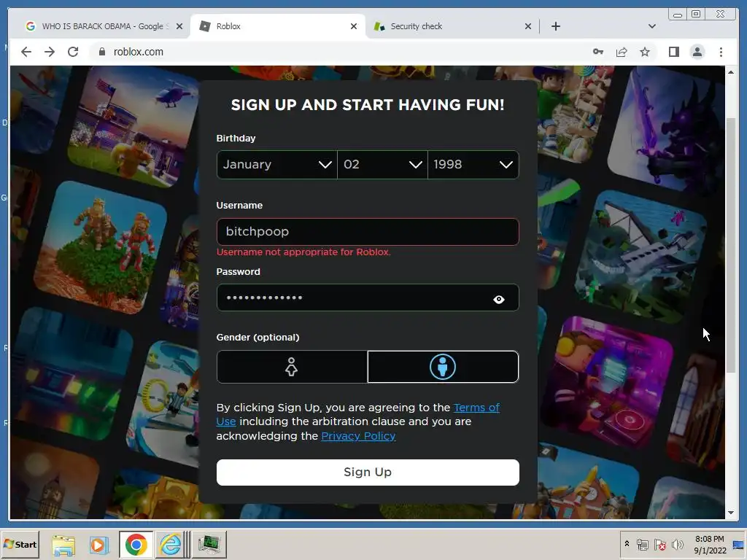Bookmark this tab with the star
This screenshot has height=560, width=747.
(645, 52)
